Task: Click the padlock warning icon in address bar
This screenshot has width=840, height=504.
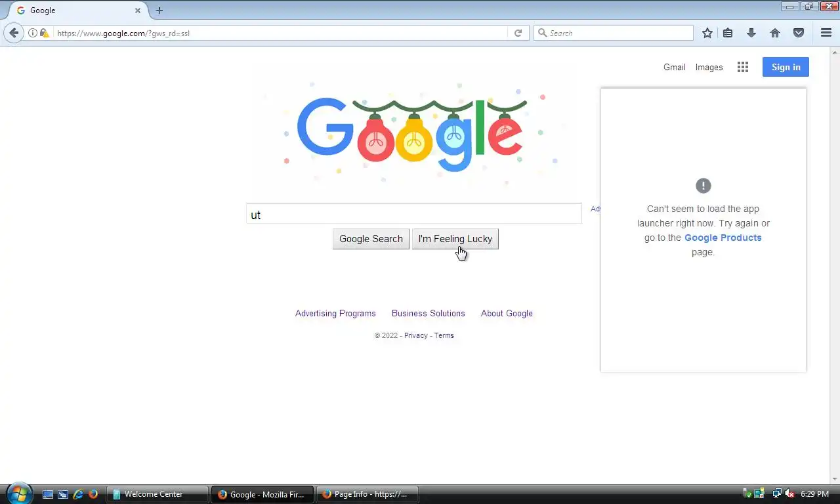Action: 44,33
